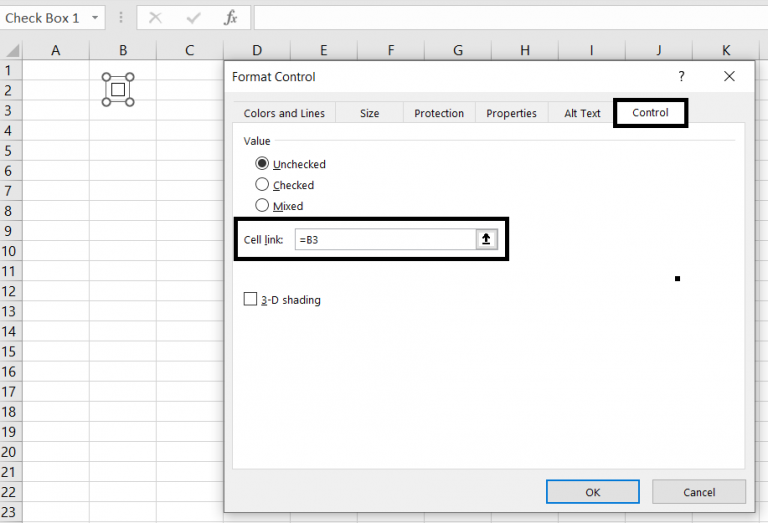Screen dimensions: 768x523
Task: Click the cancel X icon in formula bar
Action: [x=155, y=18]
